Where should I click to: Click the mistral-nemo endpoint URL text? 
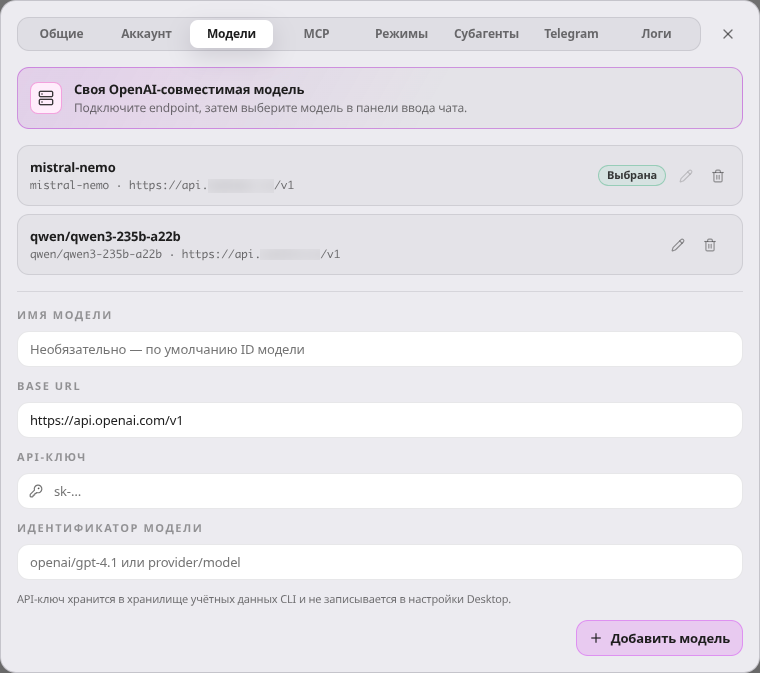[211, 185]
